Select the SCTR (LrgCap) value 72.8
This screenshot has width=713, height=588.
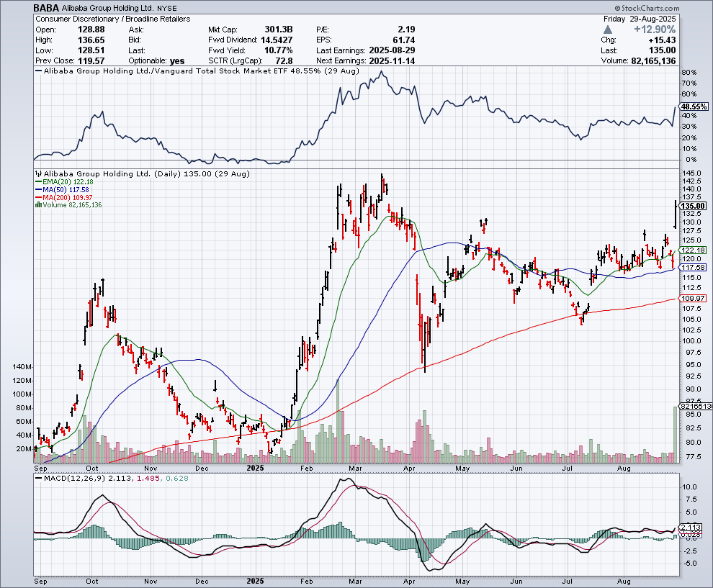pyautogui.click(x=284, y=61)
